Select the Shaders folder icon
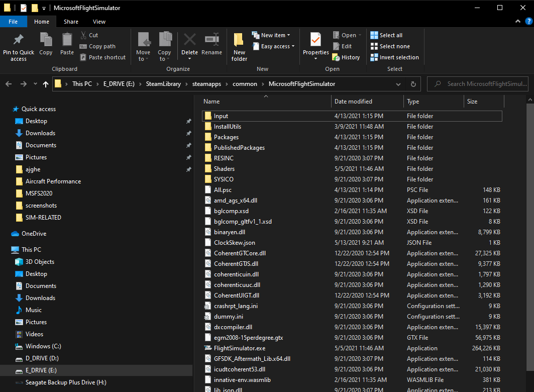This screenshot has width=534, height=392. [208, 169]
